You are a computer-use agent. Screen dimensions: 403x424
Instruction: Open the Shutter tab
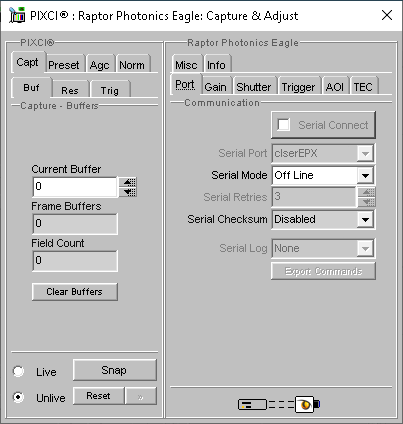pyautogui.click(x=254, y=86)
